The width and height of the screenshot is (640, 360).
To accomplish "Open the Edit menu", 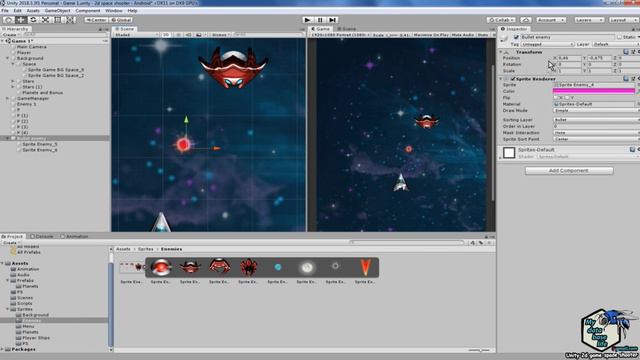I will coord(18,11).
